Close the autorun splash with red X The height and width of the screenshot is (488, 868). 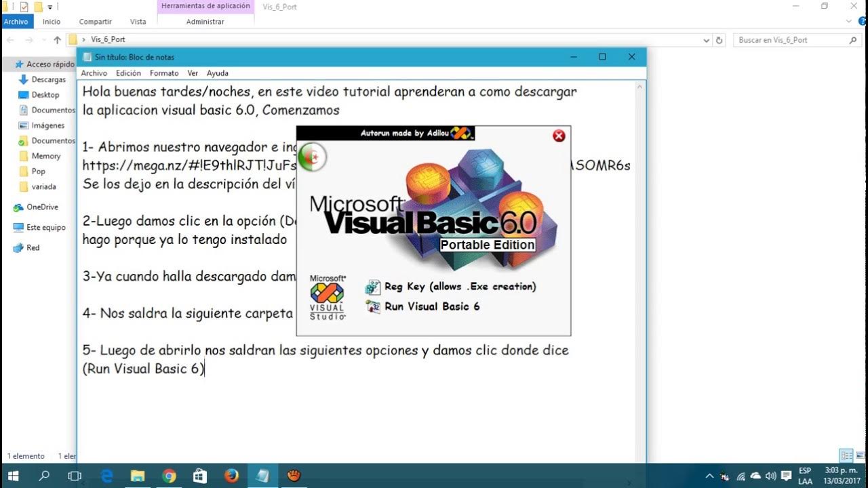(559, 136)
